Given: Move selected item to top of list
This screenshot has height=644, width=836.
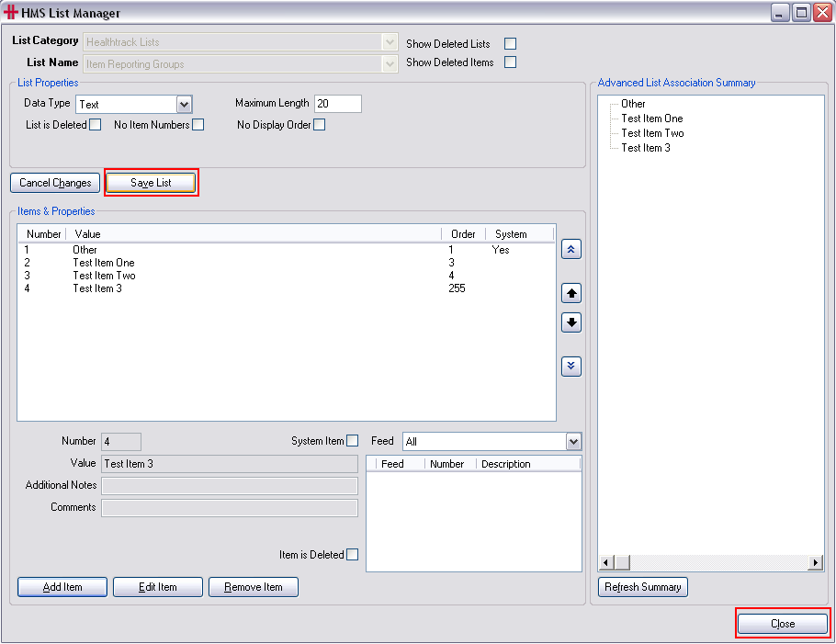Looking at the screenshot, I should (571, 250).
